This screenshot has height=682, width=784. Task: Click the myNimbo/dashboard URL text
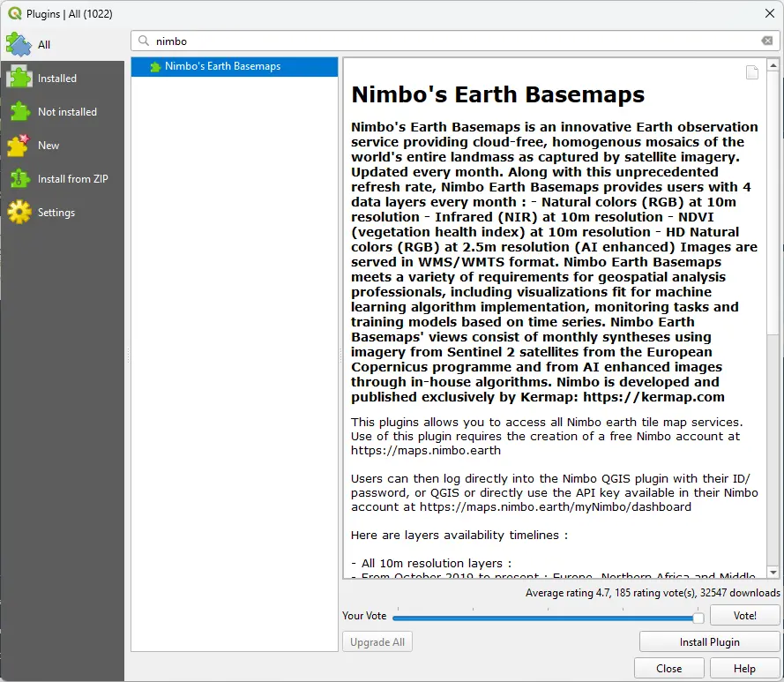click(x=555, y=507)
